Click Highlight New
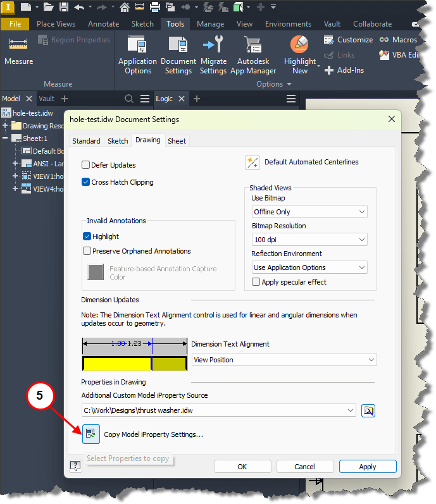This screenshot has height=504, width=436. pos(300,55)
